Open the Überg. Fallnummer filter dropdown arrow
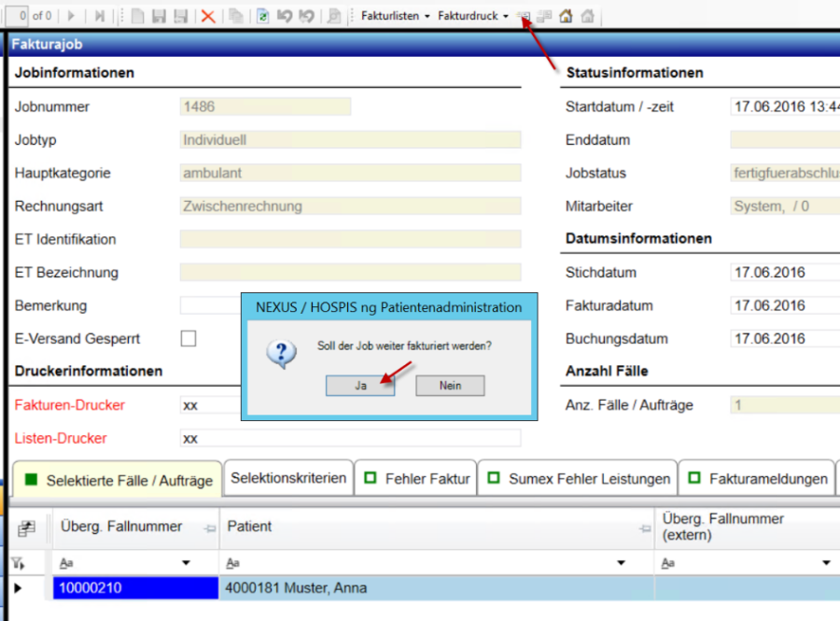 coord(186,563)
